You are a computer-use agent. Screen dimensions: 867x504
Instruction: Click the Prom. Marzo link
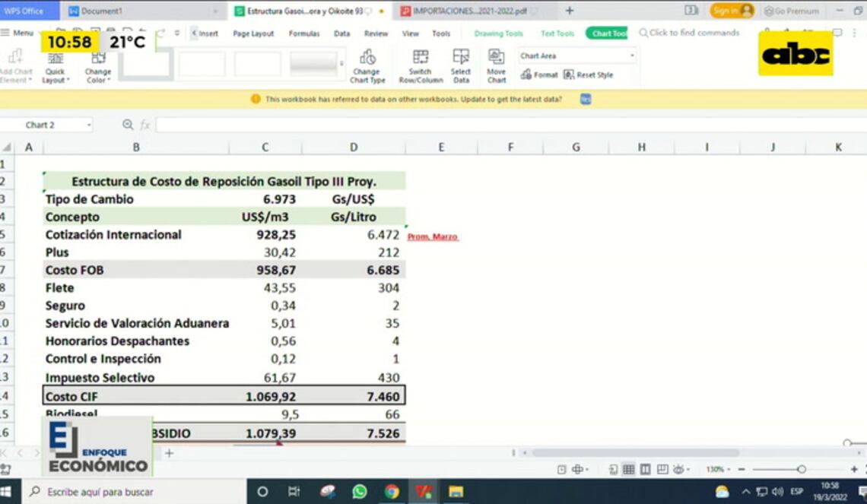pyautogui.click(x=433, y=237)
